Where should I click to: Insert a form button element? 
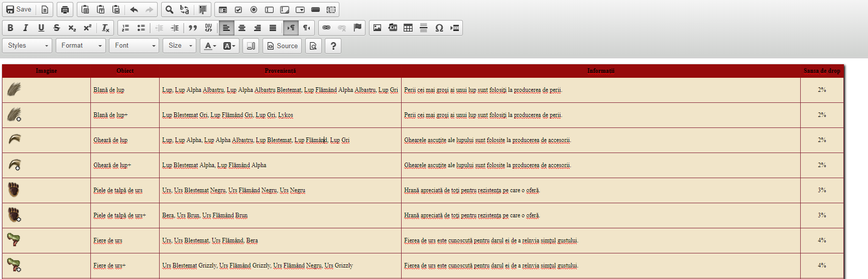point(316,10)
